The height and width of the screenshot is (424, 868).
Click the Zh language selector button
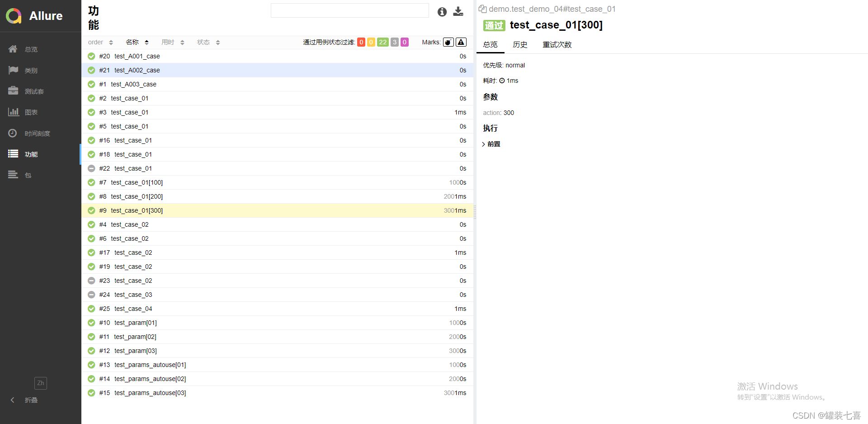point(41,383)
